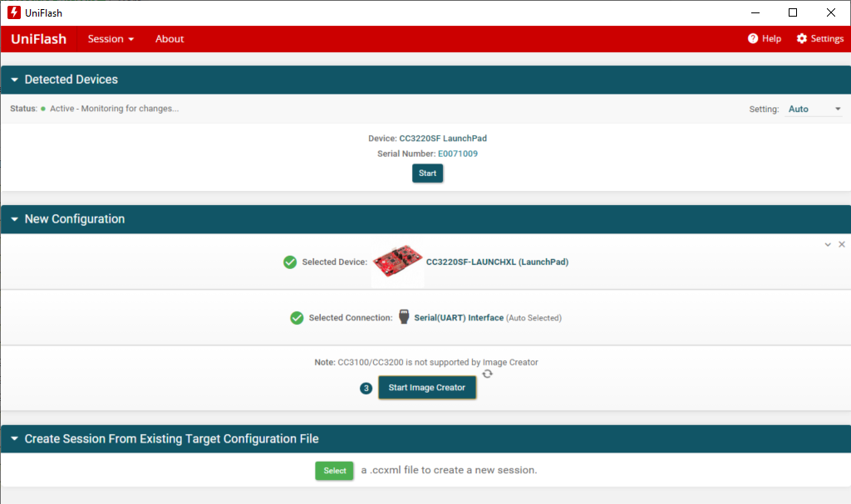851x504 pixels.
Task: Collapse the New Configuration section
Action: click(15, 219)
